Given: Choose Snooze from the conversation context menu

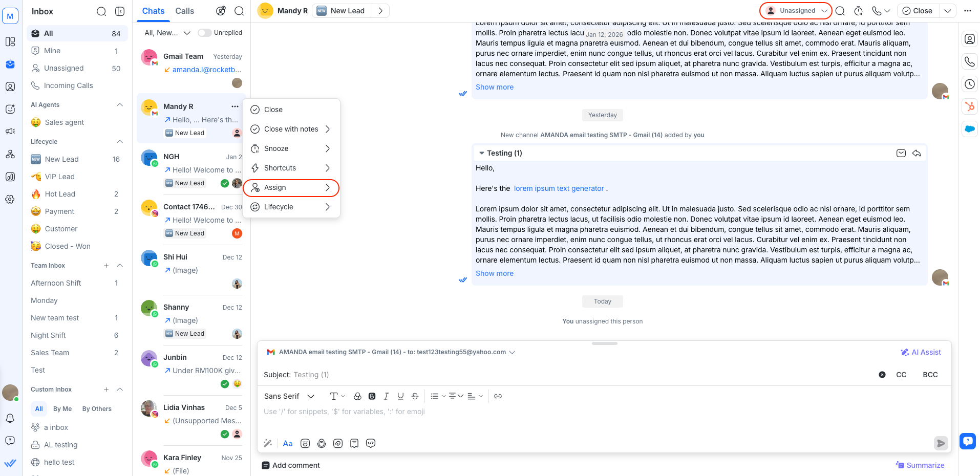Looking at the screenshot, I should point(276,148).
